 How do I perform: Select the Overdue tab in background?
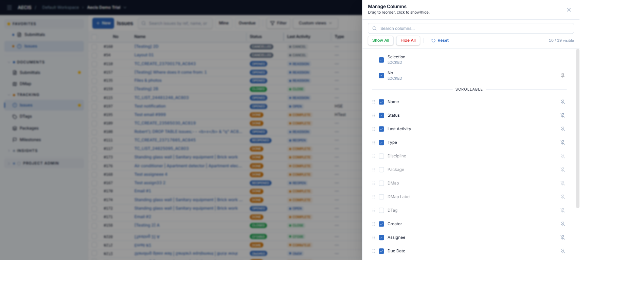pyautogui.click(x=247, y=23)
